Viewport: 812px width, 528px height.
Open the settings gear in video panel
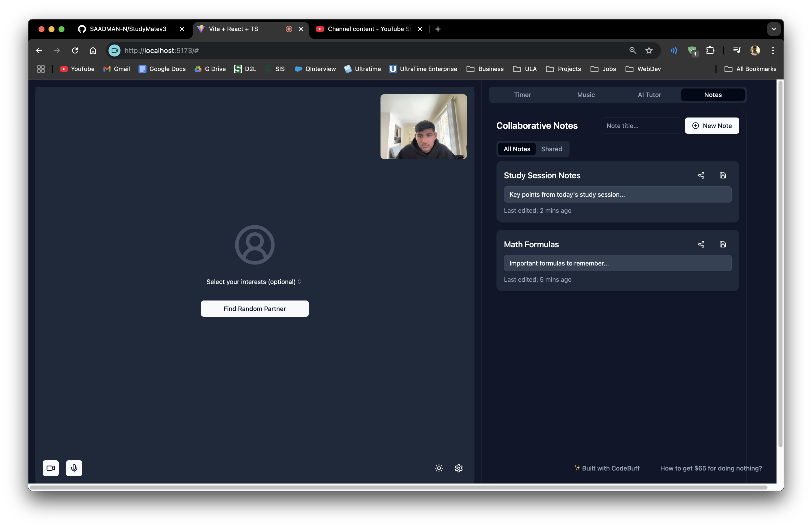point(458,468)
